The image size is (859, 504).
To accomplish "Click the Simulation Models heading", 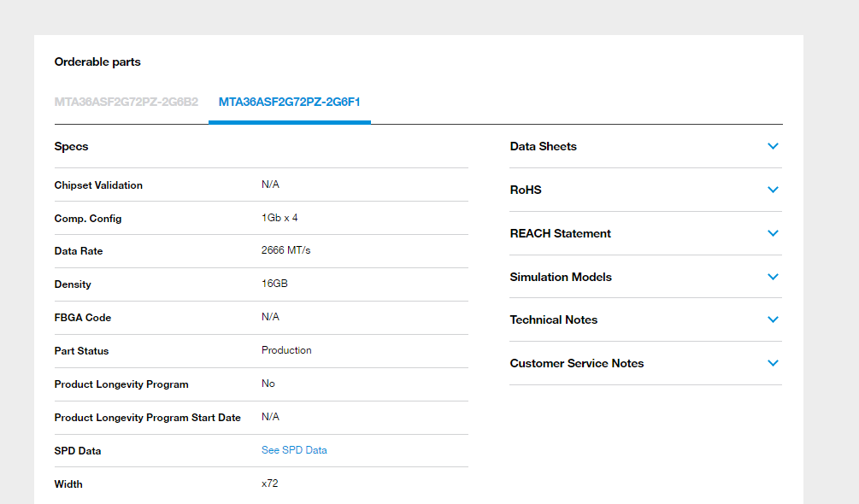I will tap(561, 277).
